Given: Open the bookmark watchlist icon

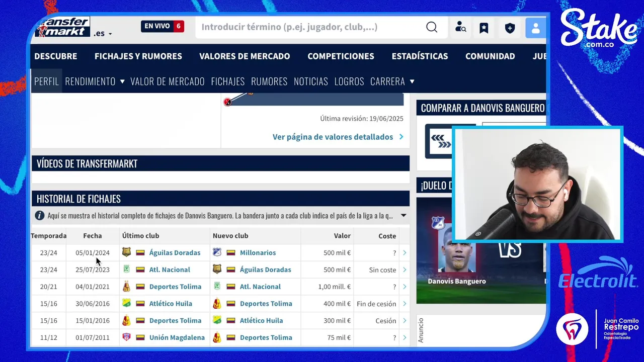Looking at the screenshot, I should point(484,28).
